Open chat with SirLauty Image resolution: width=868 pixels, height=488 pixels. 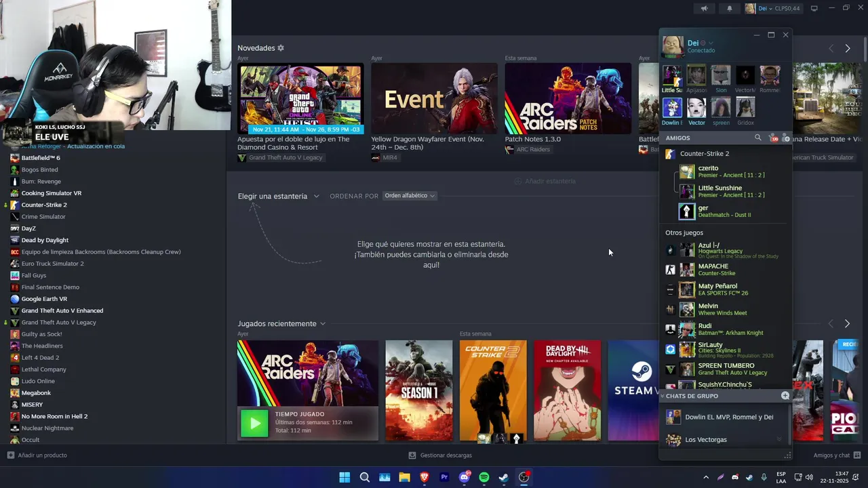tap(726, 349)
